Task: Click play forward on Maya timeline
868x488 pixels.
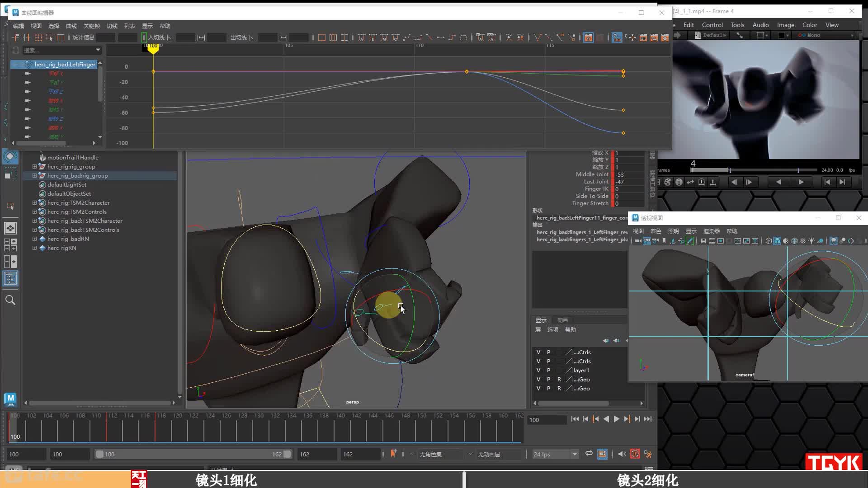Action: (x=616, y=419)
